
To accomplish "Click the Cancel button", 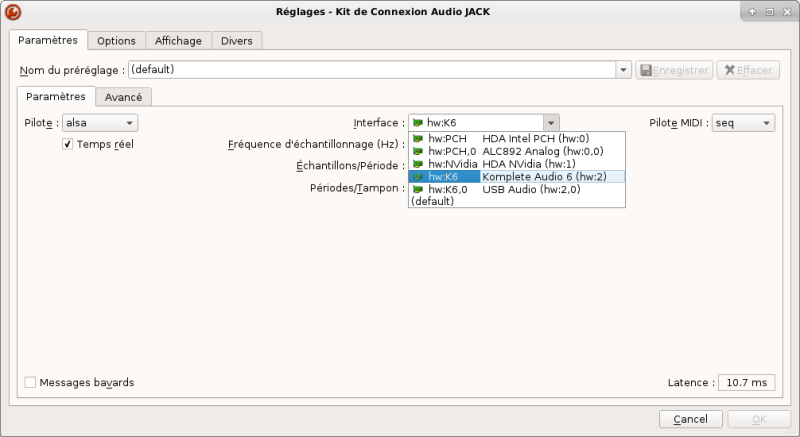I will 690,419.
